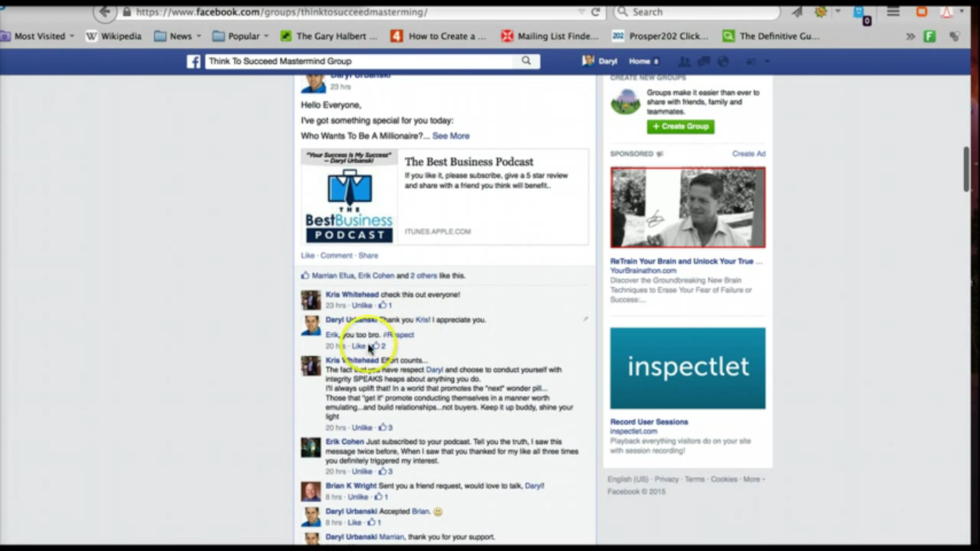Click Kris Whitehead's avatar on 'check this out'
Image resolution: width=980 pixels, height=551 pixels.
pos(311,300)
